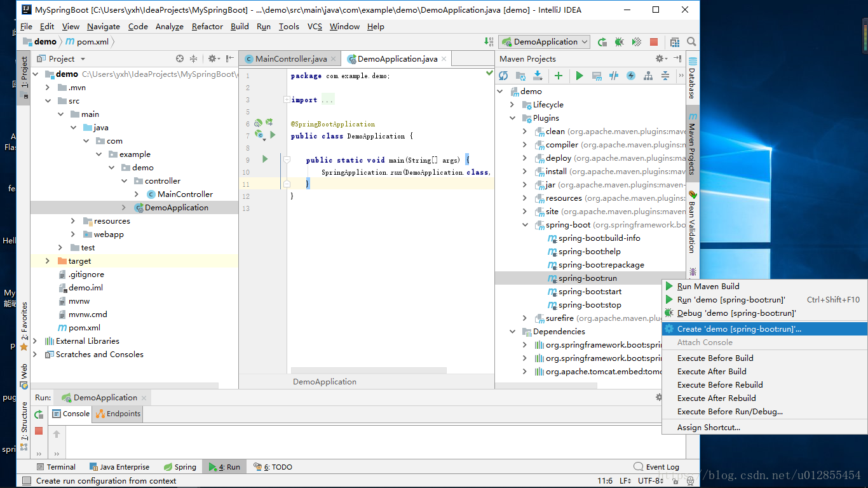The width and height of the screenshot is (868, 488).
Task: Expand the folded import block
Action: (x=287, y=100)
